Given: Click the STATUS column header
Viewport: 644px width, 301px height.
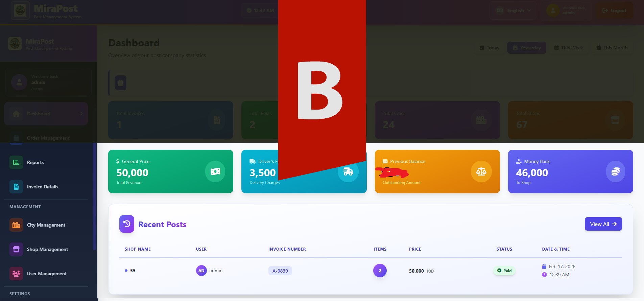Looking at the screenshot, I should click(504, 249).
